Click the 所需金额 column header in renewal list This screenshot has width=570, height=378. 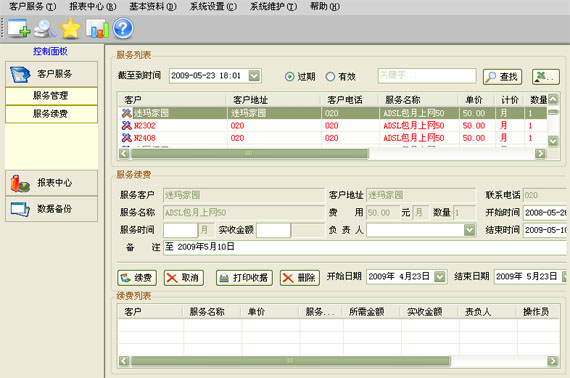(371, 312)
